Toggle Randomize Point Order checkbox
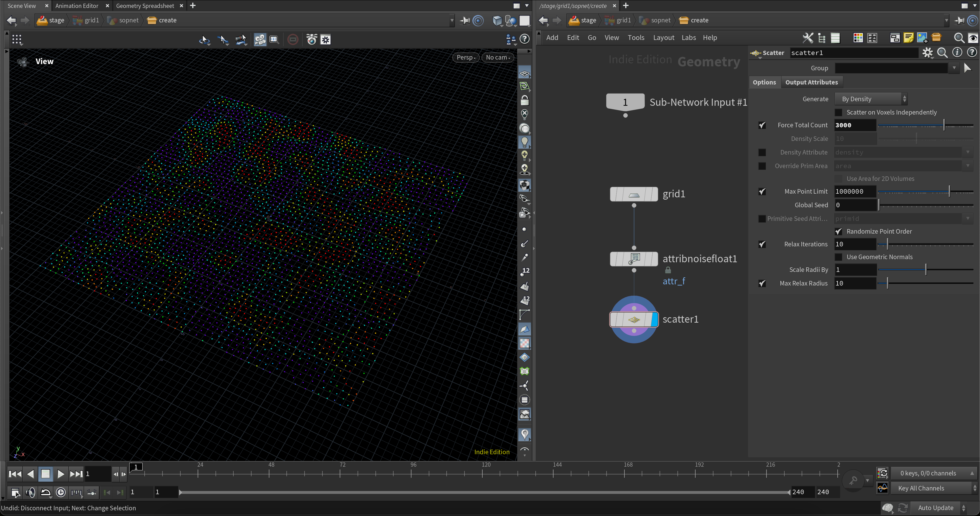This screenshot has width=980, height=516. tap(839, 231)
